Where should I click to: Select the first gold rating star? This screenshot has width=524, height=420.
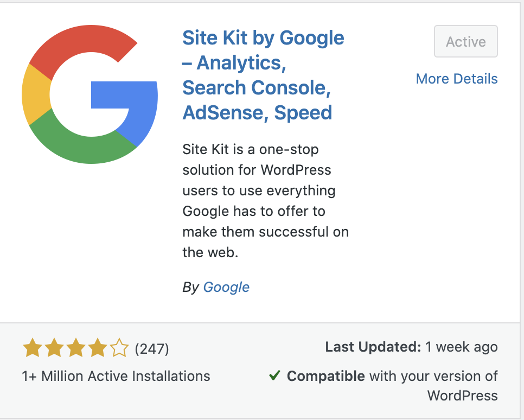33,348
